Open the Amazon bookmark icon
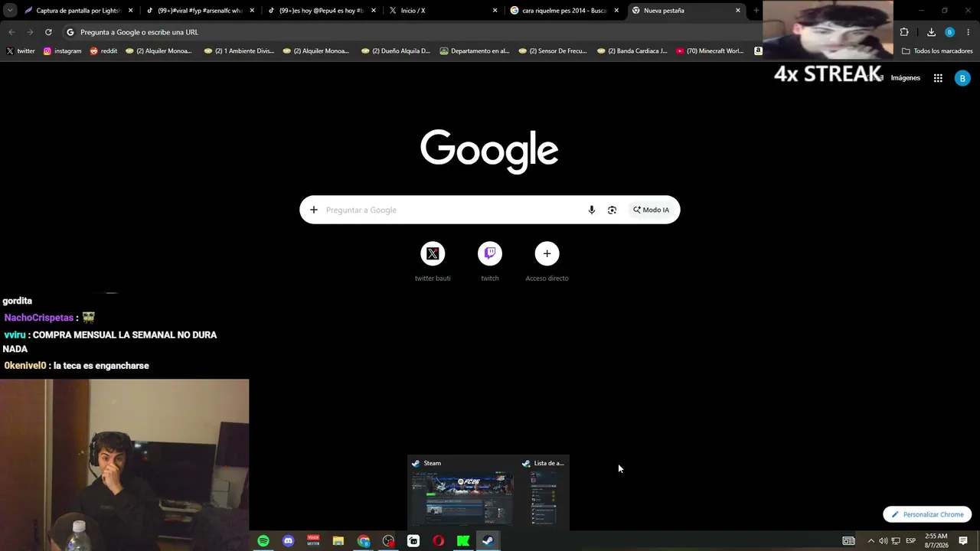The width and height of the screenshot is (980, 551). (x=758, y=51)
